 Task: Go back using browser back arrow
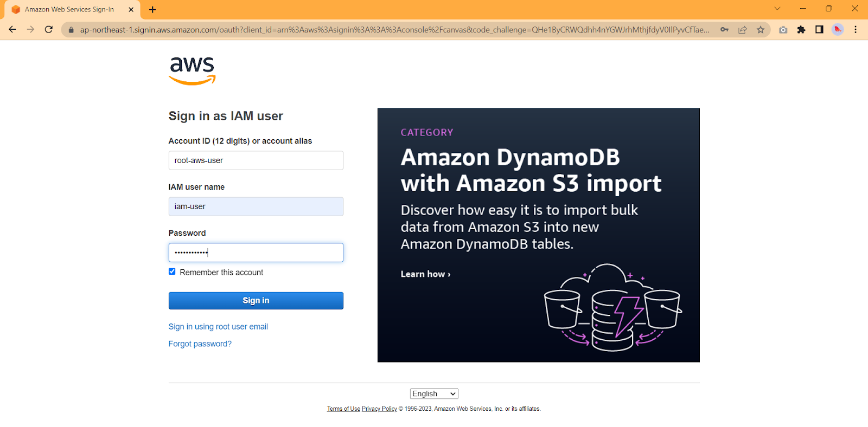[x=12, y=29]
